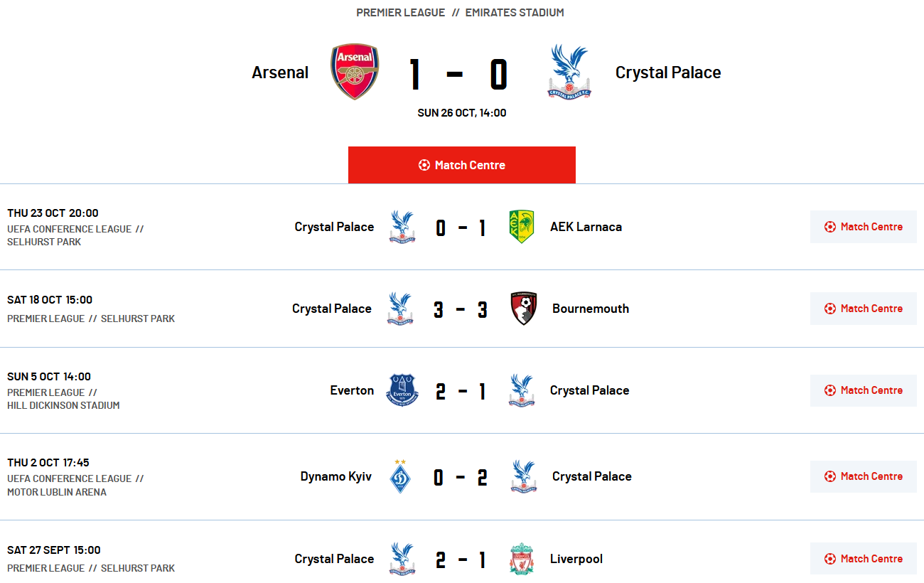Open Match Centre for the Dynamo Kyiv game
The width and height of the screenshot is (924, 583).
[x=863, y=476]
